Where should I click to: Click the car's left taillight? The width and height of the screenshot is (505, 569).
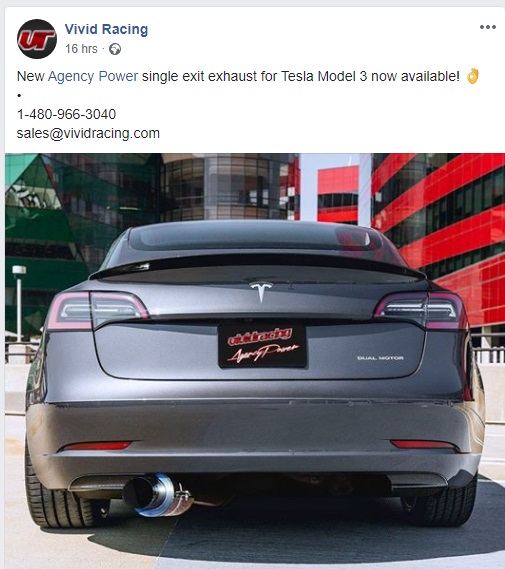(97, 312)
